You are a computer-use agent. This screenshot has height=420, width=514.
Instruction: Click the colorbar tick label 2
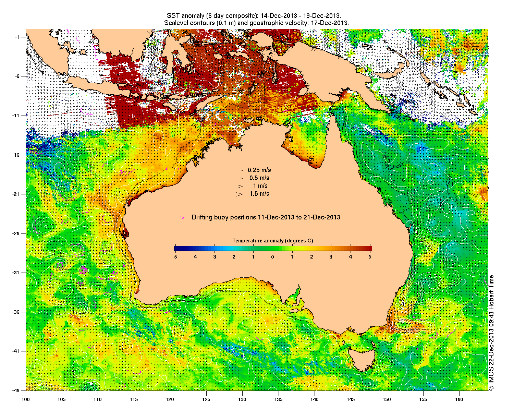[311, 256]
